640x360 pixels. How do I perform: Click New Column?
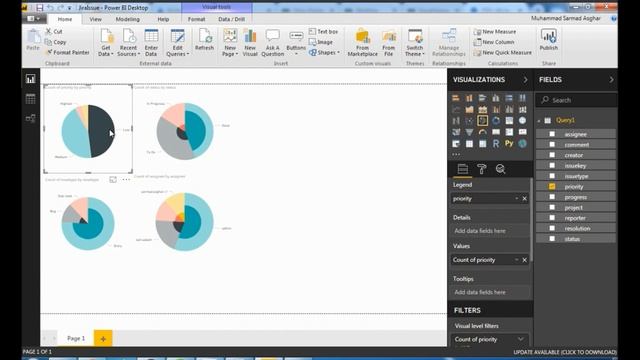(x=494, y=42)
